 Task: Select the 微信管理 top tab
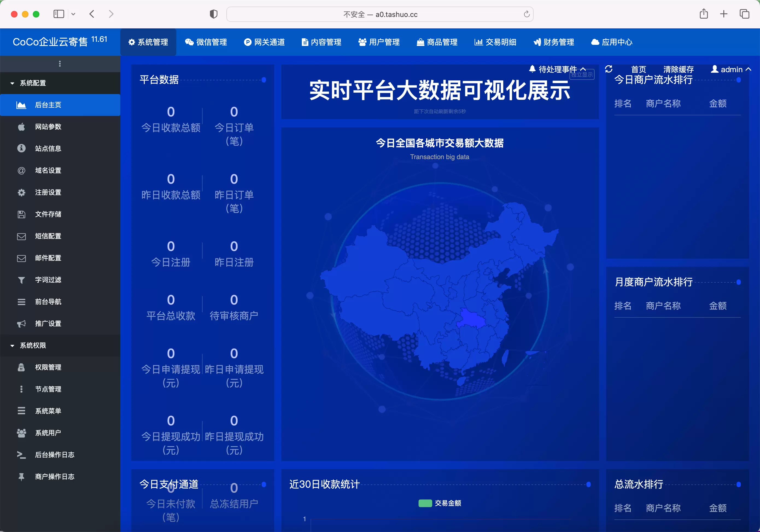(206, 42)
